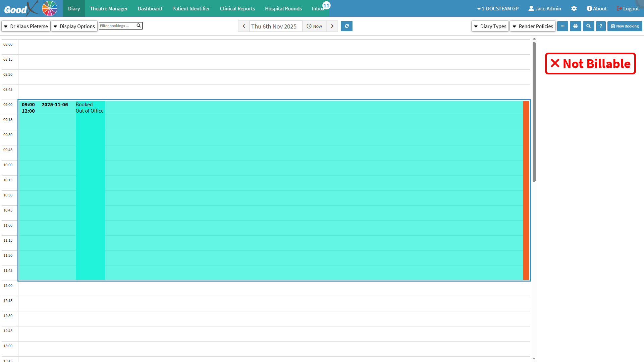The image size is (644, 362).
Task: Go to next day arrow
Action: coord(332,26)
